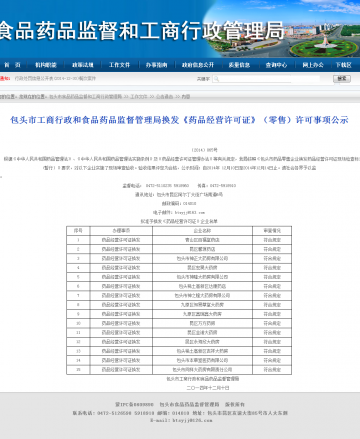Click the 公告通告 breadcrumb link

(164, 97)
